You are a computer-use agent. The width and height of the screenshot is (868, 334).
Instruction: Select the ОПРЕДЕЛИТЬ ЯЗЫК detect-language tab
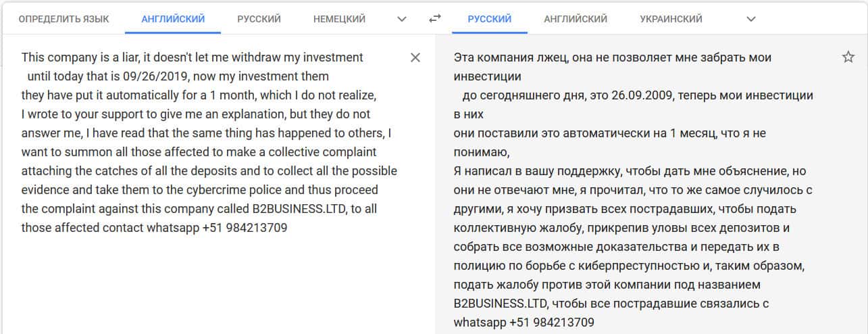[x=63, y=19]
